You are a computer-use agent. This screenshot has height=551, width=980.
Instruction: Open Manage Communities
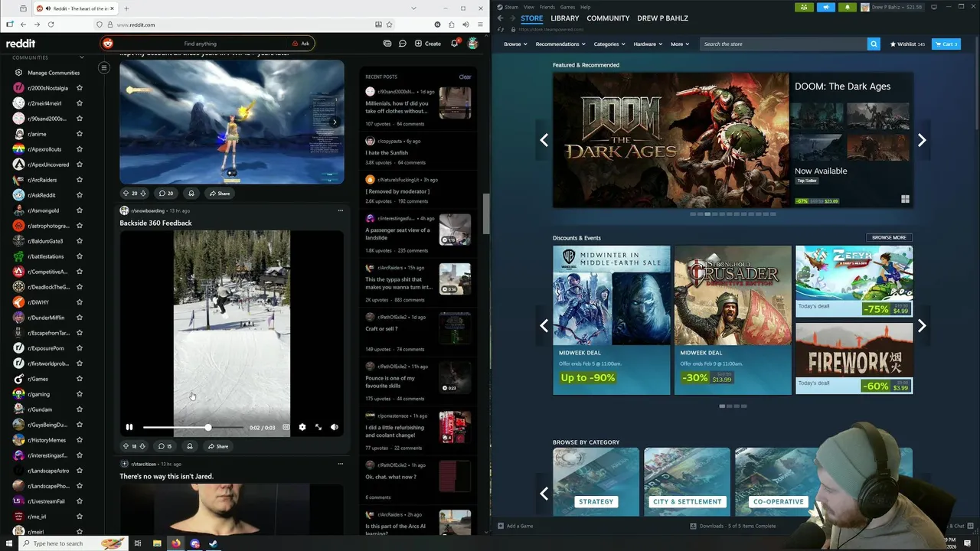[x=54, y=73]
